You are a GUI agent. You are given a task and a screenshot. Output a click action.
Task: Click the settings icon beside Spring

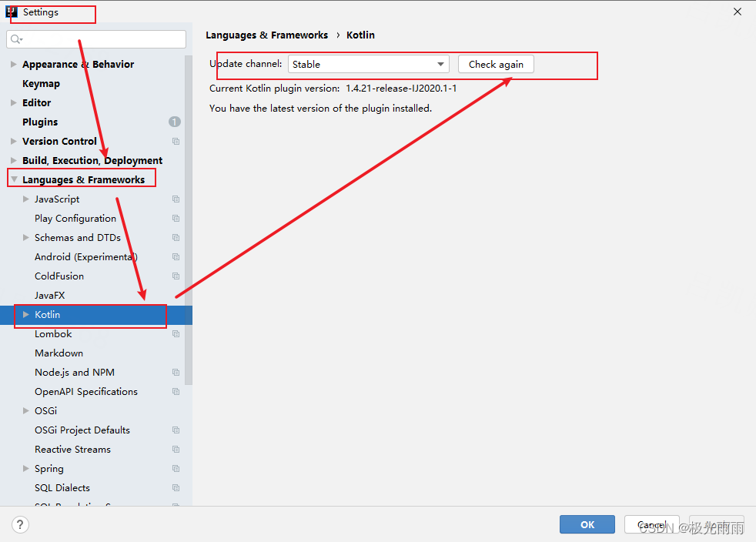click(x=175, y=468)
